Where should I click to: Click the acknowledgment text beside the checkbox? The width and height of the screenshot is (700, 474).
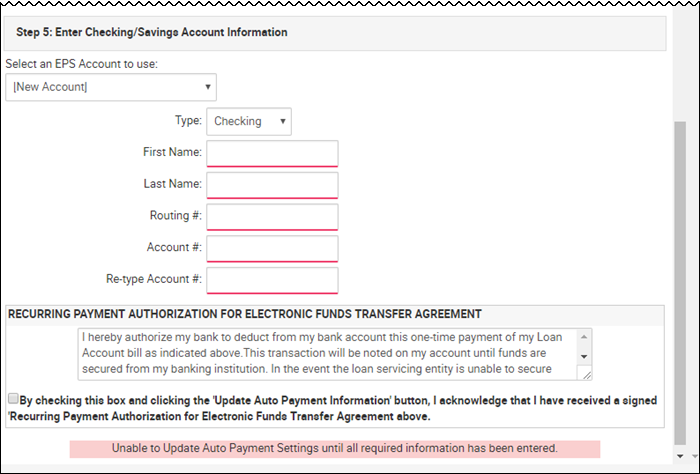click(x=333, y=408)
